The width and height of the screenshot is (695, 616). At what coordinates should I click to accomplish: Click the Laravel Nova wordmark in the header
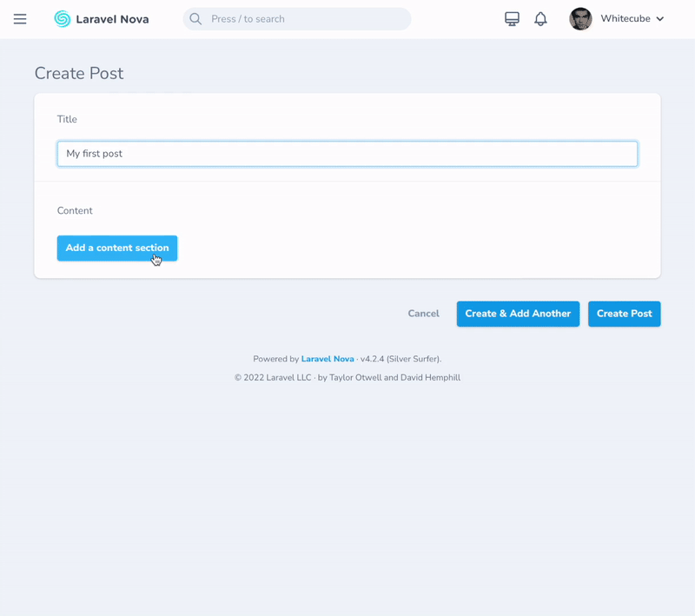point(112,18)
